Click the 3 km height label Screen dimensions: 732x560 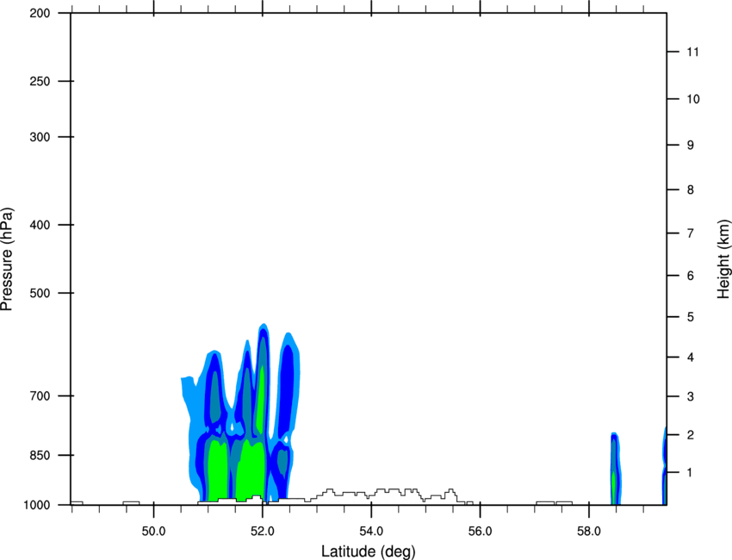(x=690, y=396)
